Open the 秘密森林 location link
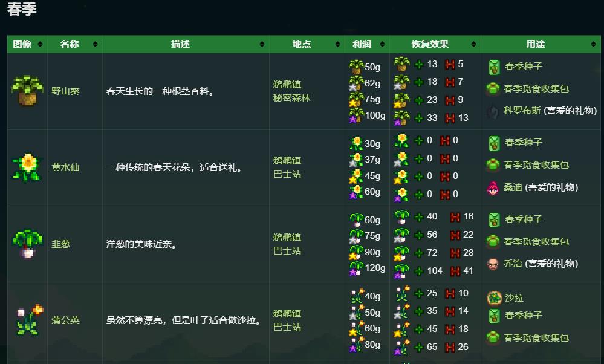Viewport: 604px width, 364px height. 291,98
